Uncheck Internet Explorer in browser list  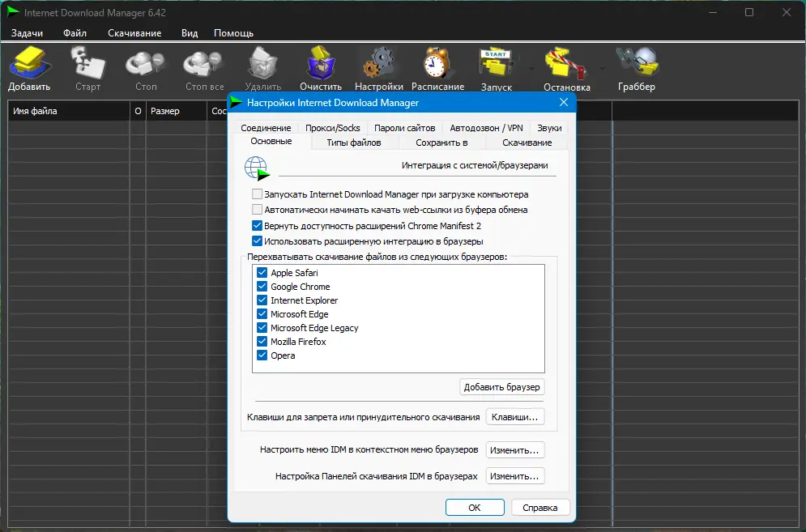pos(262,300)
